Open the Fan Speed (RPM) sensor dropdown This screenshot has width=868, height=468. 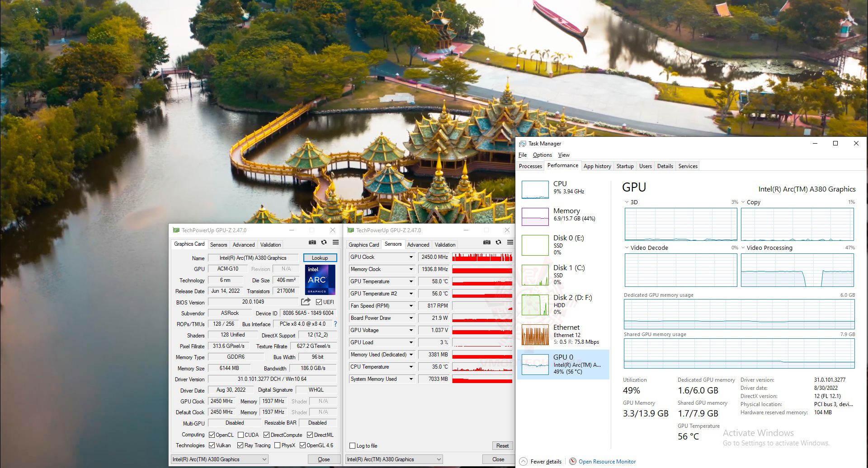[411, 306]
